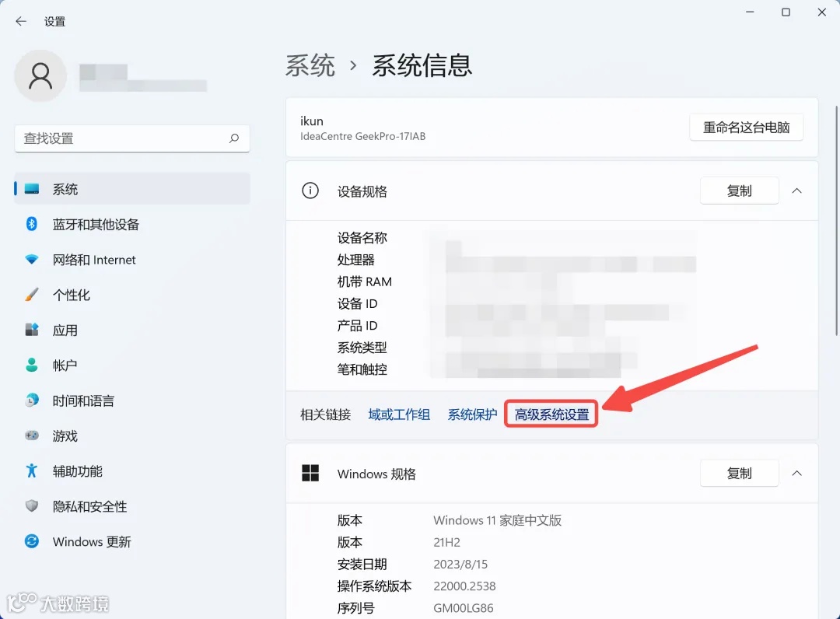The height and width of the screenshot is (619, 840).
Task: Click the Windows logo icon beside Windows 规格
Action: (x=310, y=474)
